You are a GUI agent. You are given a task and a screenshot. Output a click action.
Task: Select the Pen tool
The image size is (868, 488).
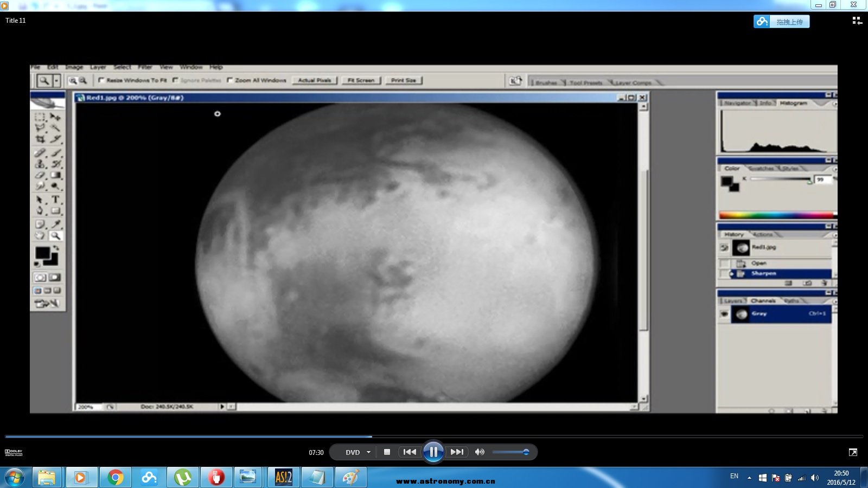tap(40, 210)
